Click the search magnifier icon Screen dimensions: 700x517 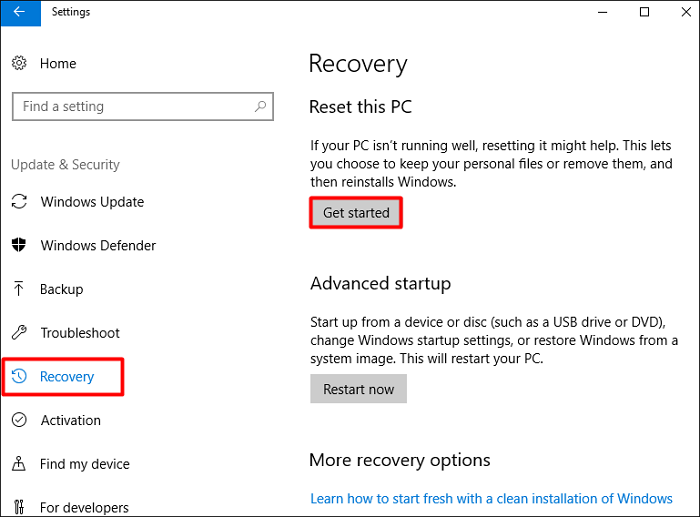(260, 106)
